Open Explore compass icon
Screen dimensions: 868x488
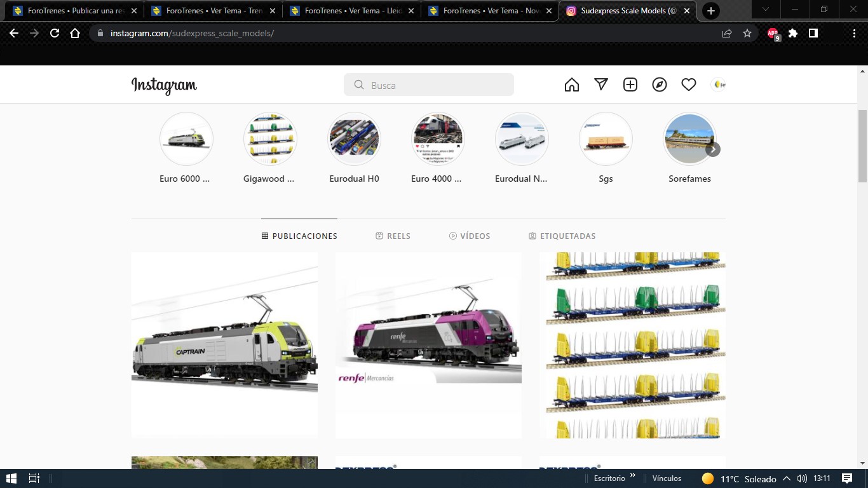pos(660,85)
